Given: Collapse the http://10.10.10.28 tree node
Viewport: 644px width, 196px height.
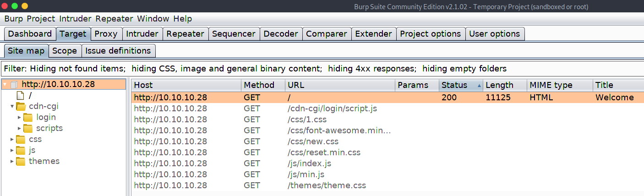Looking at the screenshot, I should pyautogui.click(x=5, y=85).
